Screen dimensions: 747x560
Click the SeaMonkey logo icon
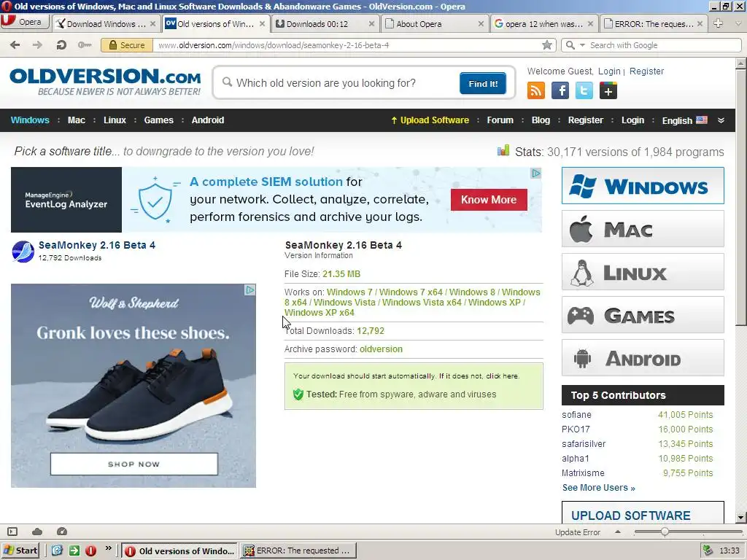tap(23, 252)
